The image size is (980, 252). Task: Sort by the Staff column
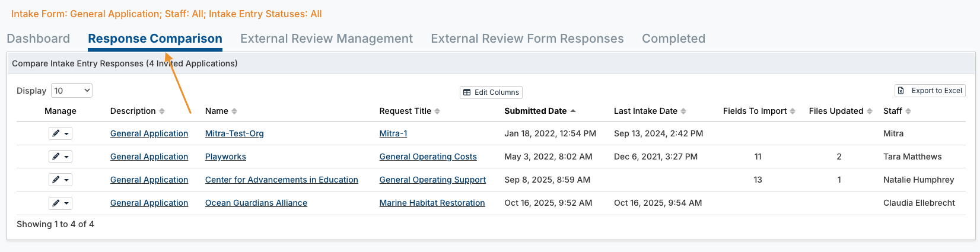click(x=897, y=111)
